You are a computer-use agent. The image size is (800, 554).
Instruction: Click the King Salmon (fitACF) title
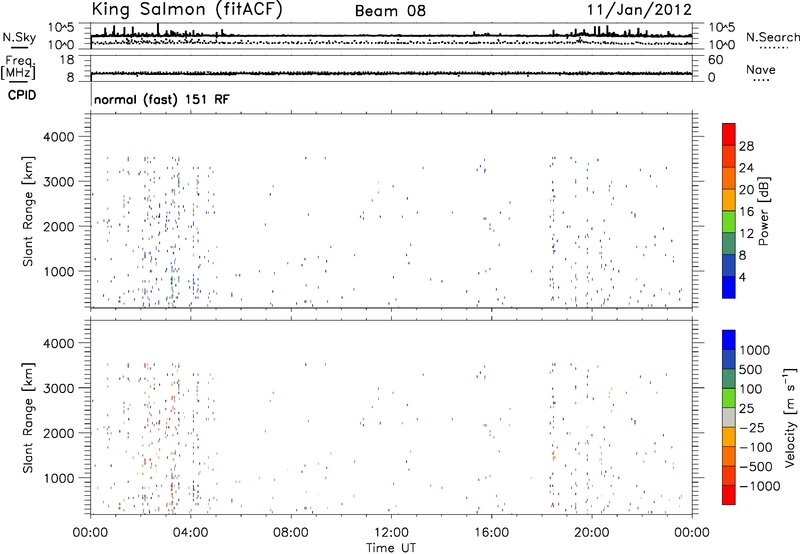[187, 10]
